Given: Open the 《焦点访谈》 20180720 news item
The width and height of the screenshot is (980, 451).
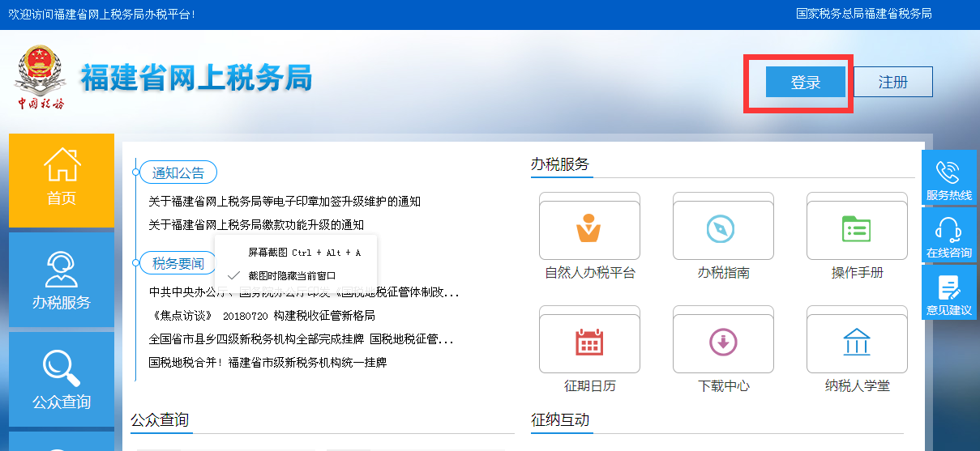Looking at the screenshot, I should click(262, 316).
